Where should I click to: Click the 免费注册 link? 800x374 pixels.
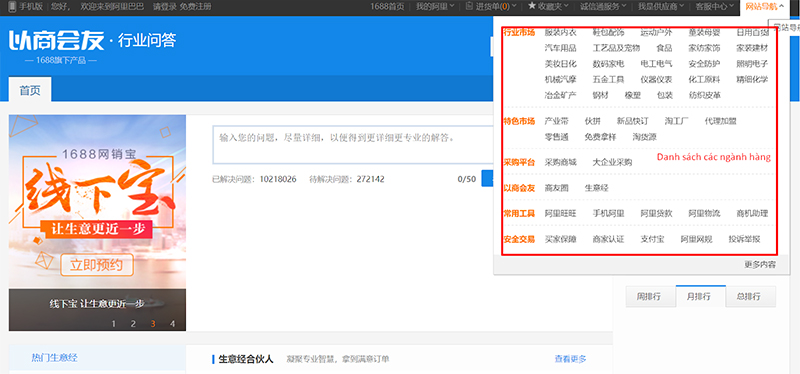[x=195, y=7]
